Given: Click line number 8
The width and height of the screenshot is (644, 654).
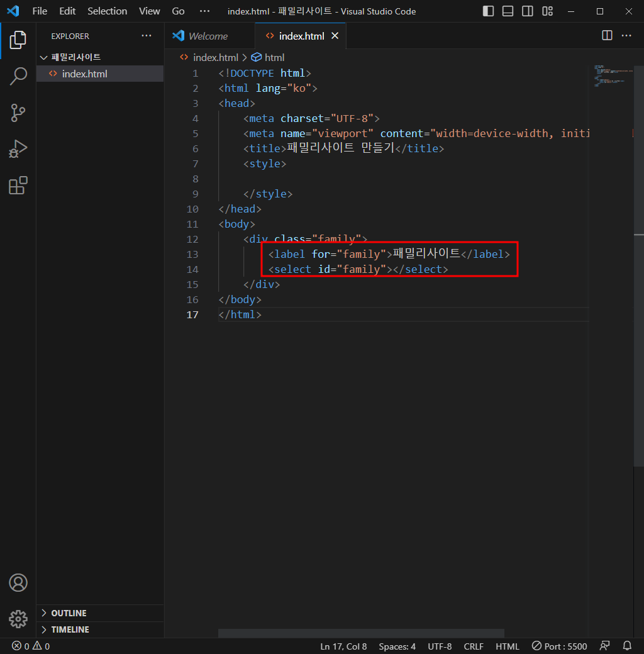Looking at the screenshot, I should pos(195,179).
